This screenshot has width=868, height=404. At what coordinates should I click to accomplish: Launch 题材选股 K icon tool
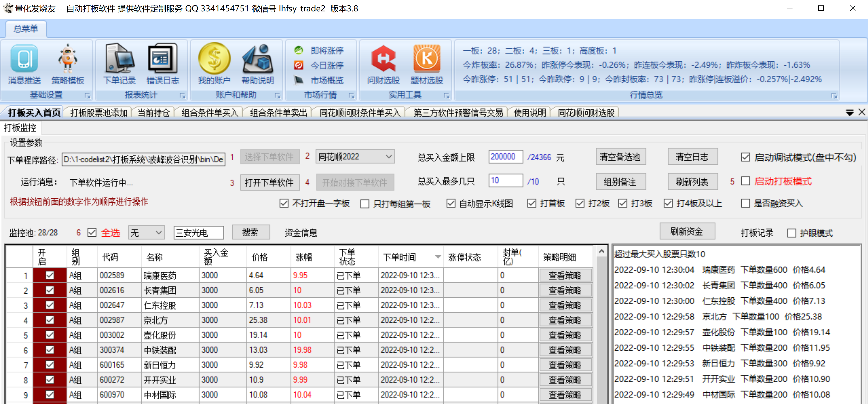(x=427, y=65)
